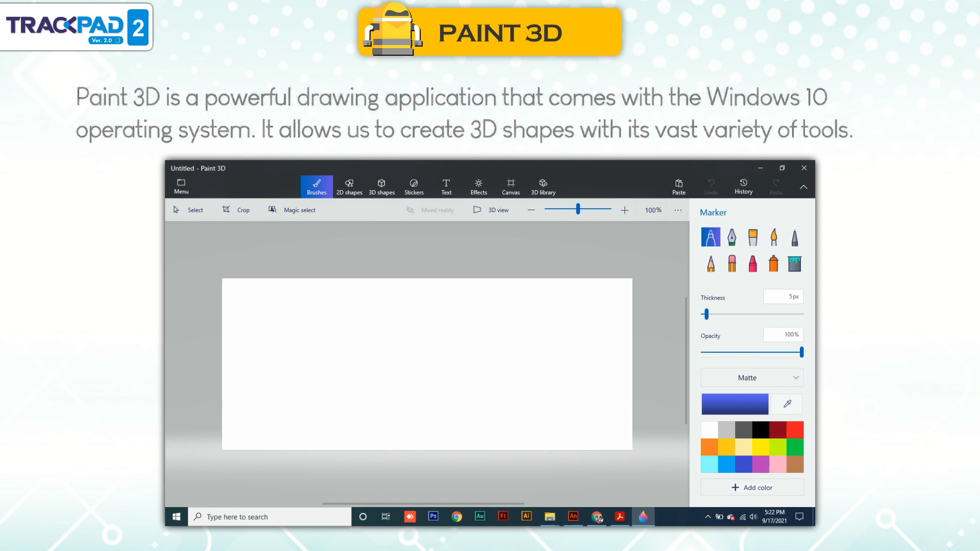Open Adobe Audition from the taskbar
Viewport: 980px width, 551px height.
(480, 517)
